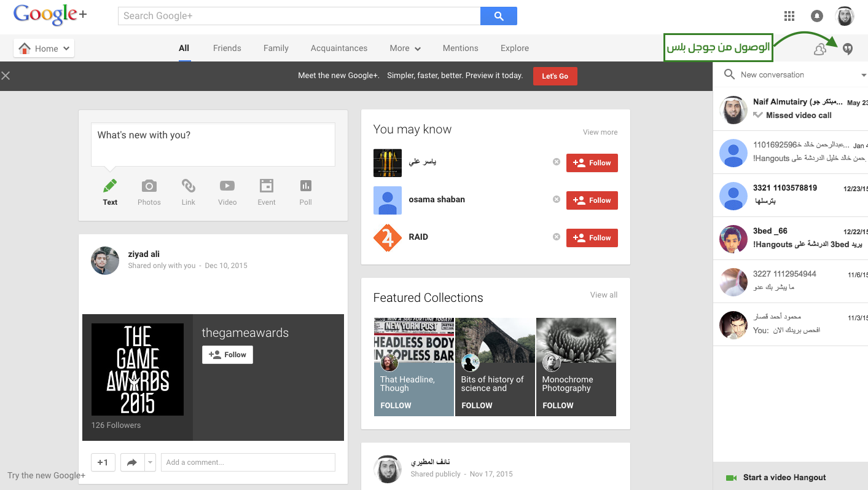Follow Bits of history of science collection
Image resolution: width=868 pixels, height=490 pixels.
[477, 406]
